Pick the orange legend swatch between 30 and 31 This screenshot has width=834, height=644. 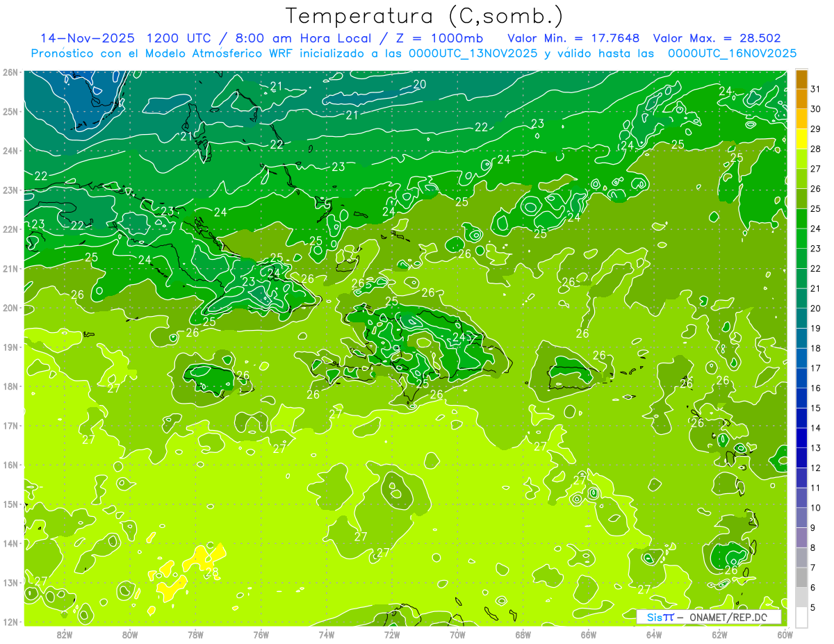[x=801, y=99]
